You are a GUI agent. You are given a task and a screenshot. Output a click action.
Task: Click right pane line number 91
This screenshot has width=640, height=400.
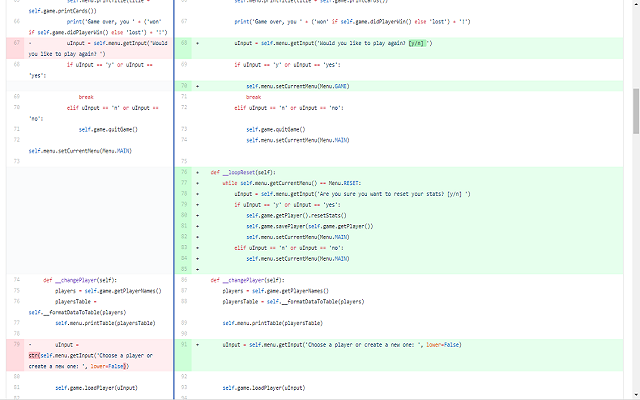coord(184,344)
